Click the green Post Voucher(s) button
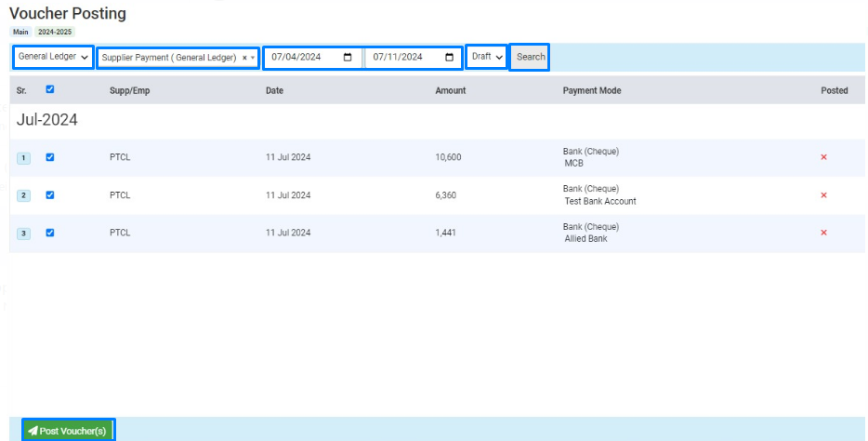Viewport: 868px width, 441px height. coord(68,431)
